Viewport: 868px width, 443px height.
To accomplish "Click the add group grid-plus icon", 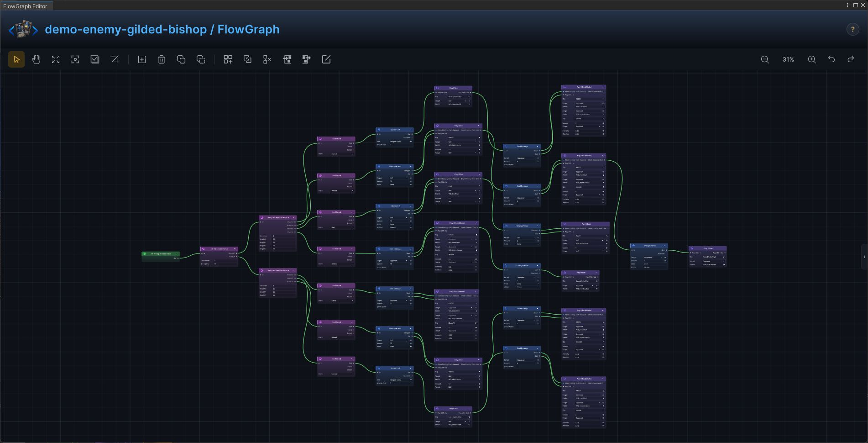I will point(228,59).
